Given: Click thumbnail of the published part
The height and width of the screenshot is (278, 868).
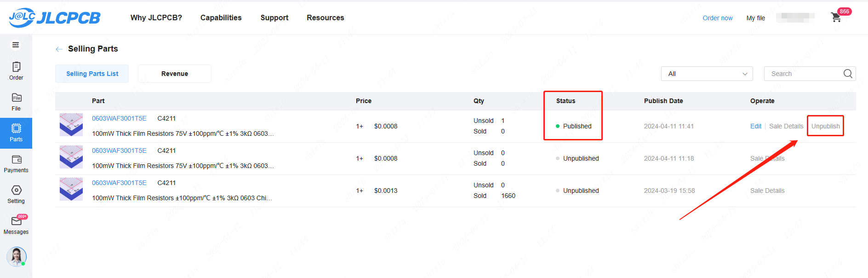Looking at the screenshot, I should (x=71, y=125).
